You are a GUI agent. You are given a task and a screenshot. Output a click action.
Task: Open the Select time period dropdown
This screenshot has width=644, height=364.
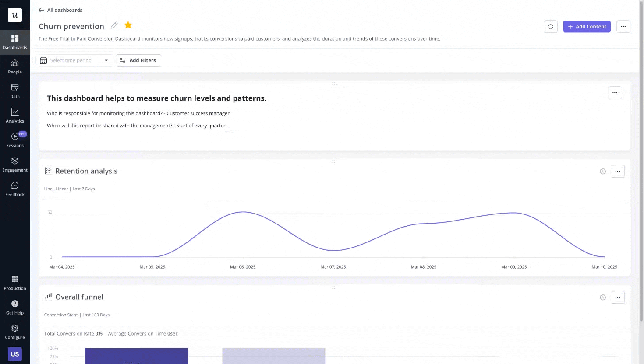tap(74, 60)
